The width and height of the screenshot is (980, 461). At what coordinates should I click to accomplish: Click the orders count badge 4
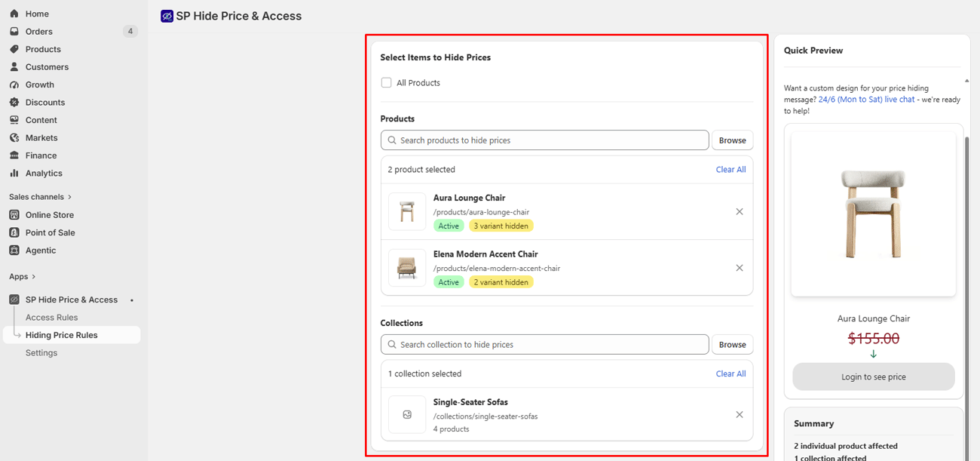pos(130,32)
